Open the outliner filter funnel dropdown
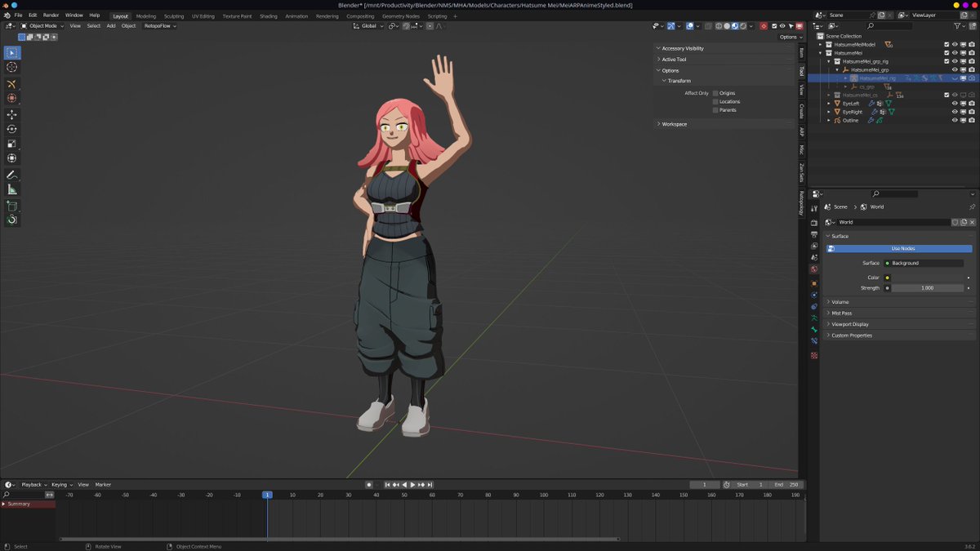 coord(960,26)
